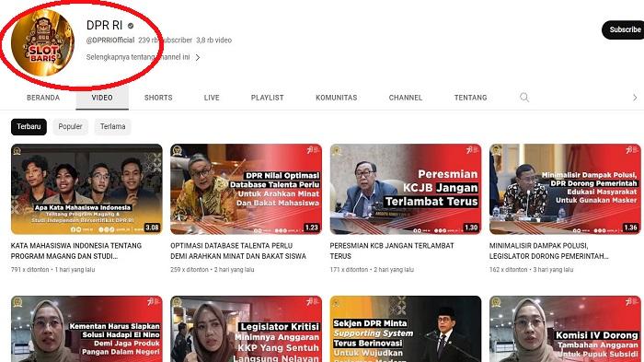
Task: Click title 'OPTIMASI DATABASE TALENTA PERLU'
Action: [x=238, y=251]
